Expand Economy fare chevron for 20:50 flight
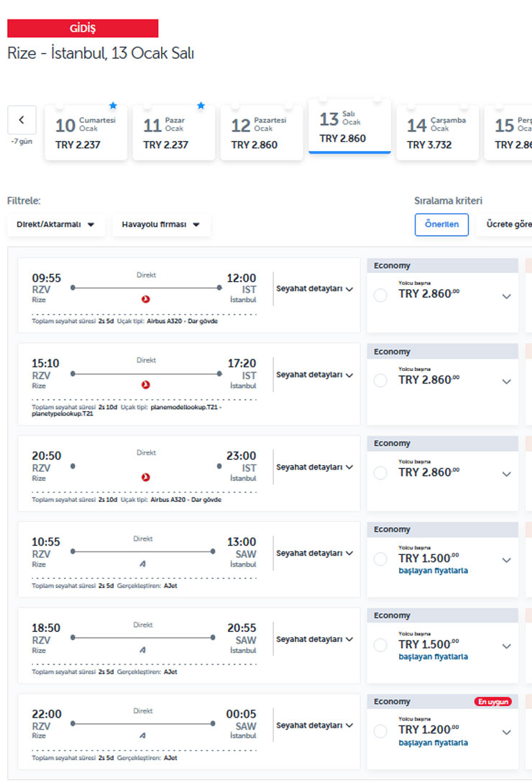Screen dimensions: 532x783 (x=506, y=475)
